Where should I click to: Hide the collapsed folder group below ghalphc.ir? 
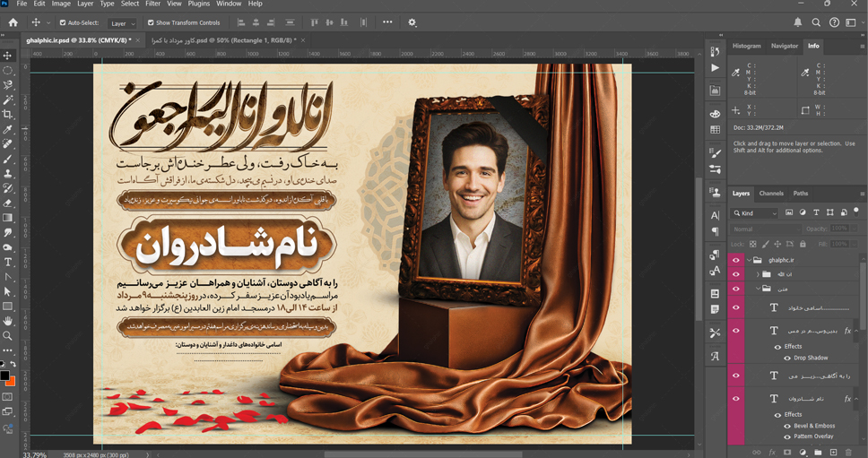point(735,273)
